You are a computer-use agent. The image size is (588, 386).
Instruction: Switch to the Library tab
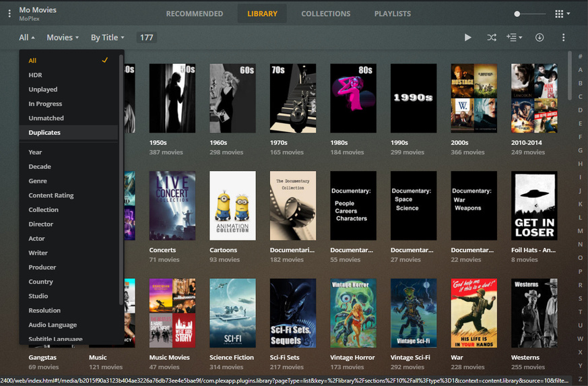coord(262,14)
